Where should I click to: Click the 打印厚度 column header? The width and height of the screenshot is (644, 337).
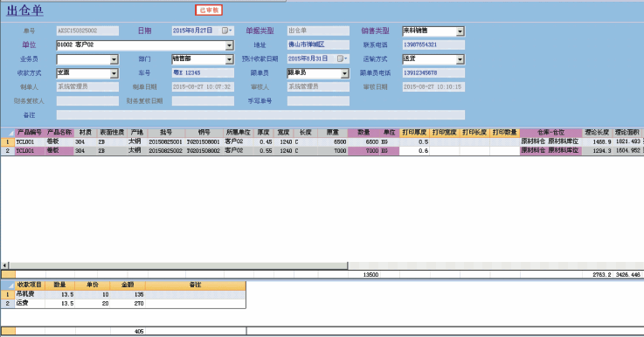[414, 133]
